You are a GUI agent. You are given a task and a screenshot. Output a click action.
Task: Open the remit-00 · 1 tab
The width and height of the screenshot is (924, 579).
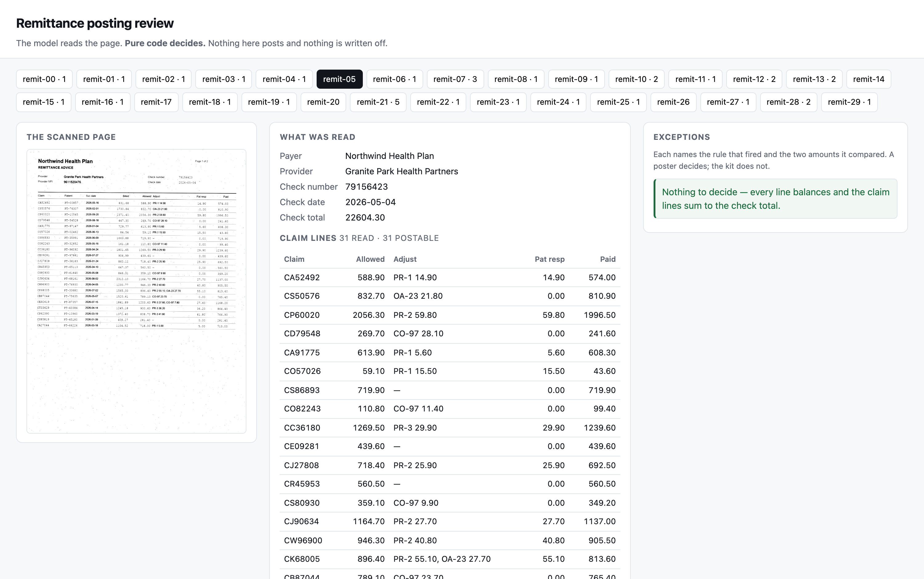[44, 79]
